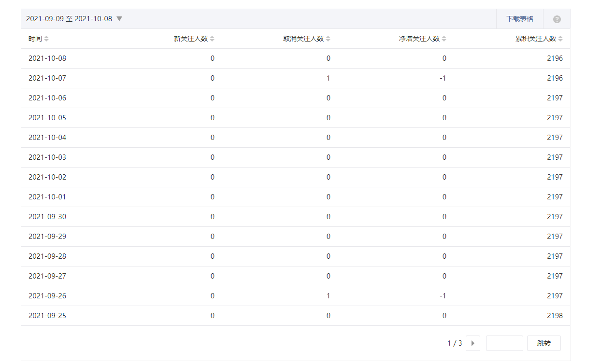This screenshot has width=601, height=364.
Task: Sort by 净增关注人数 column arrows
Action: click(x=444, y=39)
